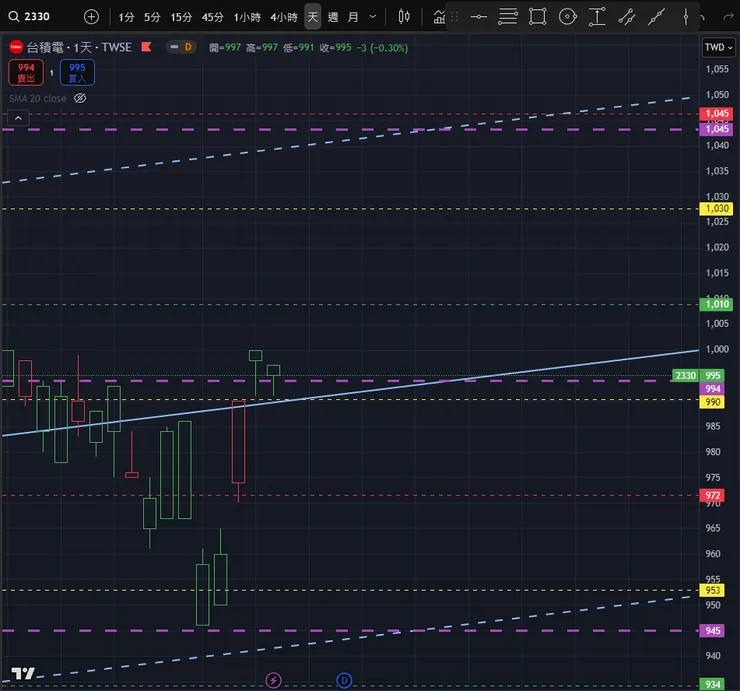Select the 15分 timeframe
Screen dimensions: 740x691
click(x=181, y=17)
